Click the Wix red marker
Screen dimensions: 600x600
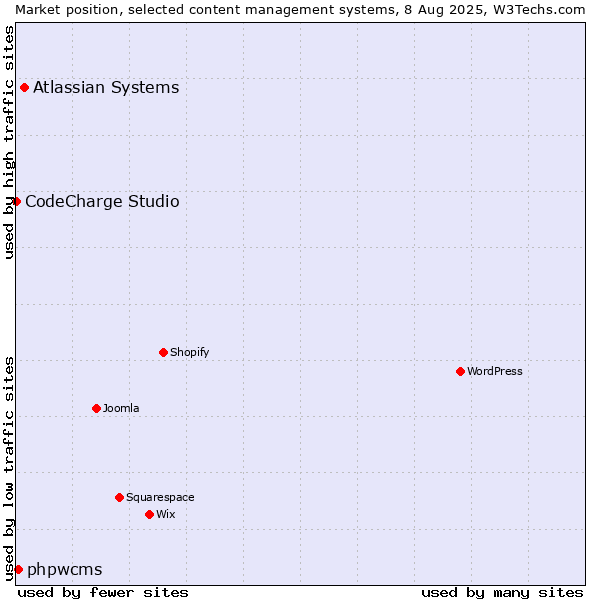coord(150,515)
